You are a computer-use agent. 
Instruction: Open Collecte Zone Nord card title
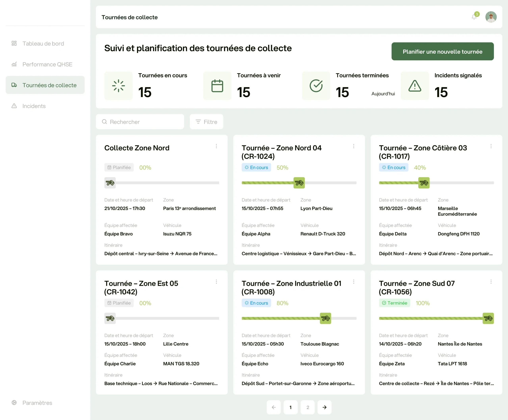click(137, 148)
